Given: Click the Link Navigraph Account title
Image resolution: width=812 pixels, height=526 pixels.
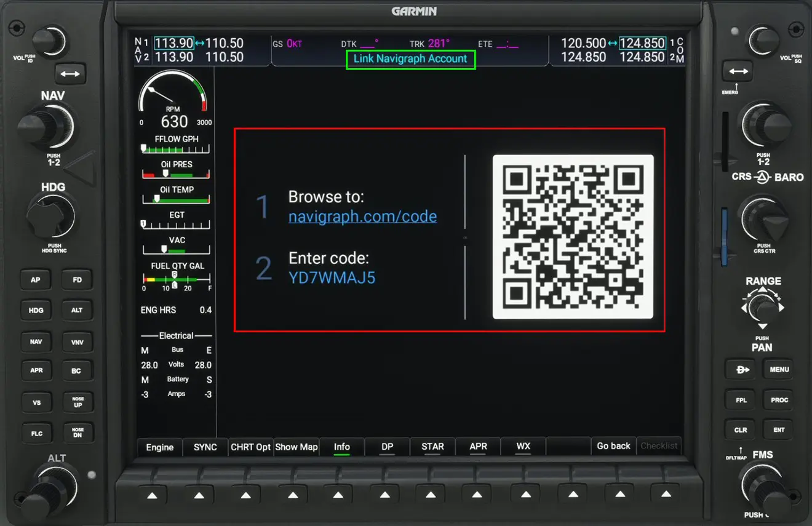Looking at the screenshot, I should [x=410, y=59].
